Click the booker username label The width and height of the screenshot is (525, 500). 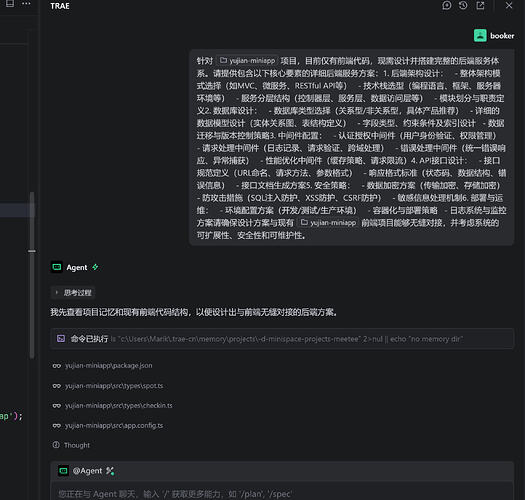click(502, 36)
